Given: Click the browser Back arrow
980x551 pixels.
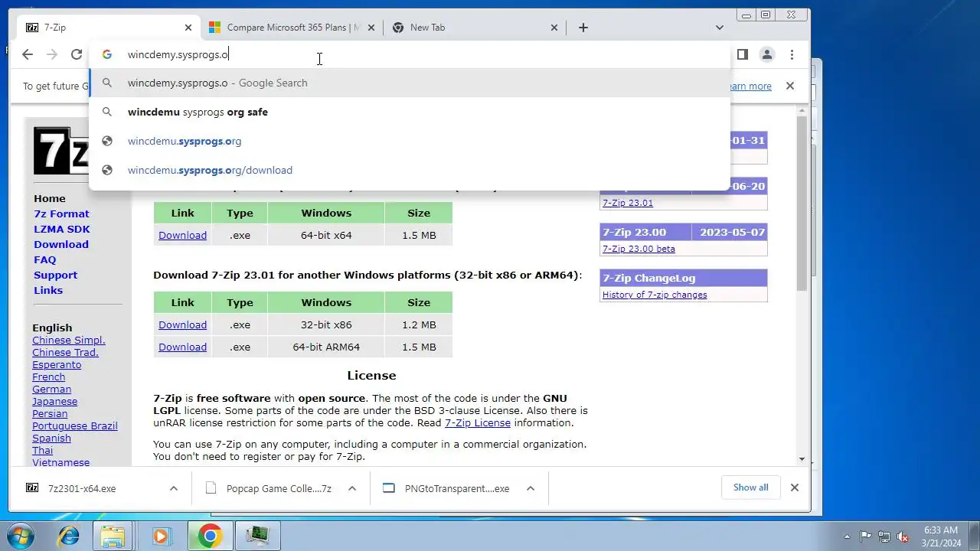Looking at the screenshot, I should click(x=28, y=54).
